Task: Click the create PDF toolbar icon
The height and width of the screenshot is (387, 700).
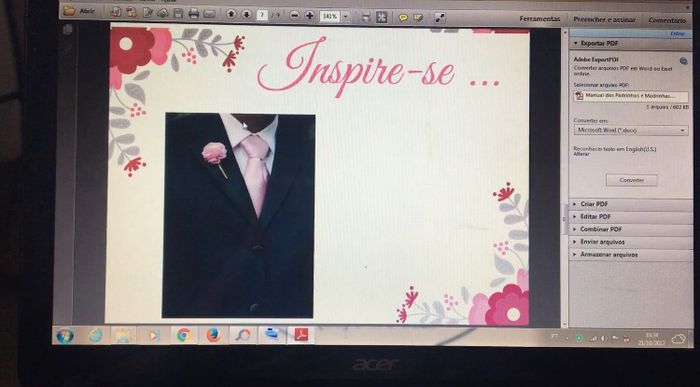Action: coord(116,12)
